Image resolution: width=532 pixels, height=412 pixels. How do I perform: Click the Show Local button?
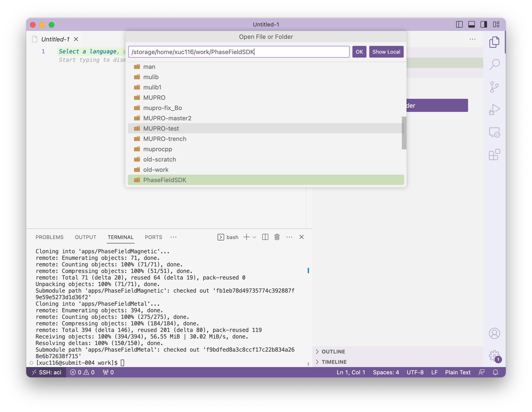click(x=386, y=52)
